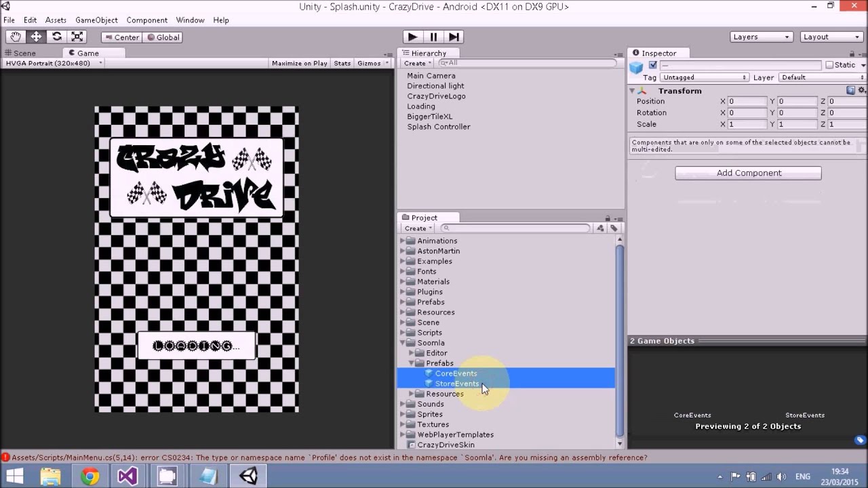868x488 pixels.
Task: Open the Tag dropdown (Untagged)
Action: click(x=705, y=77)
